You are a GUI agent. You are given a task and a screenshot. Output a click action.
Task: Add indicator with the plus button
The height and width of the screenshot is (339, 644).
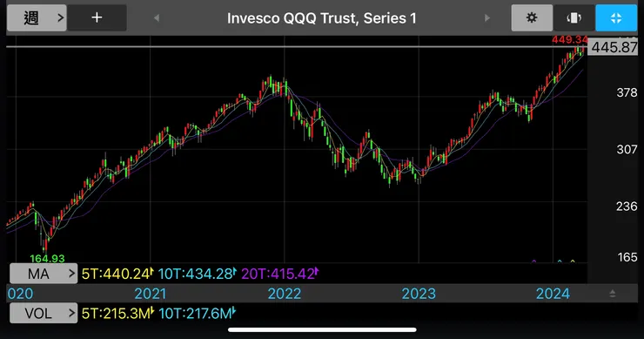pyautogui.click(x=97, y=17)
